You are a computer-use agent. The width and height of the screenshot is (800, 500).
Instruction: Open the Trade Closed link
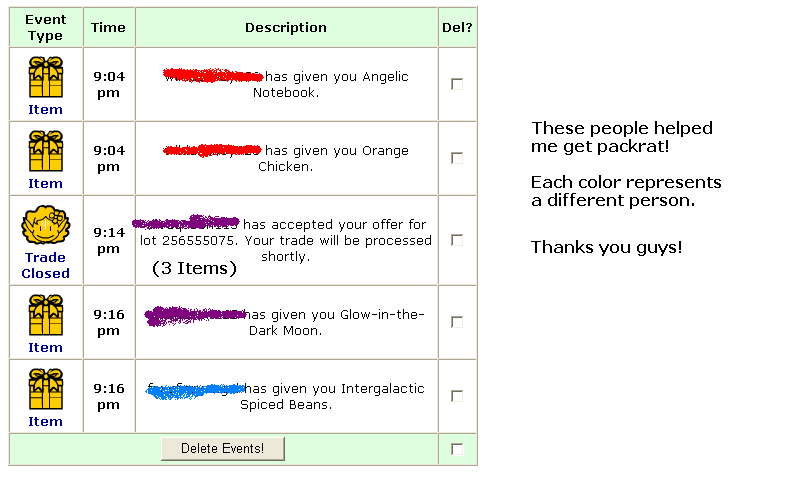45,265
